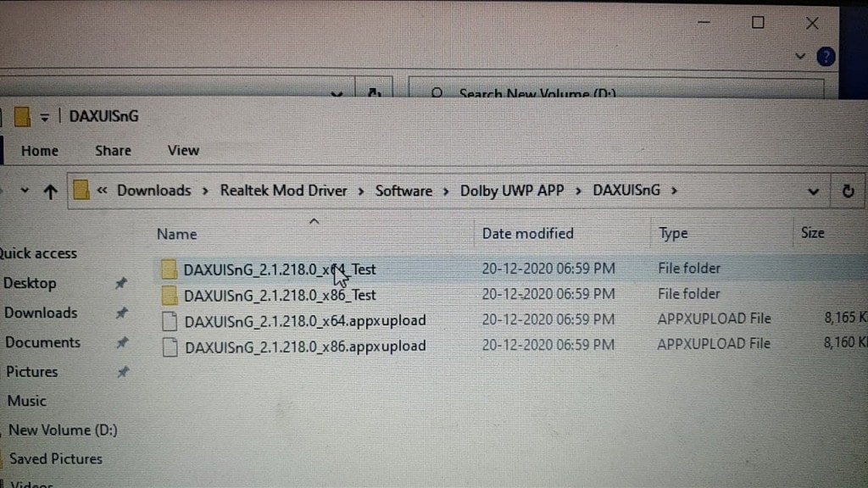Switch to the Share tab

(113, 150)
